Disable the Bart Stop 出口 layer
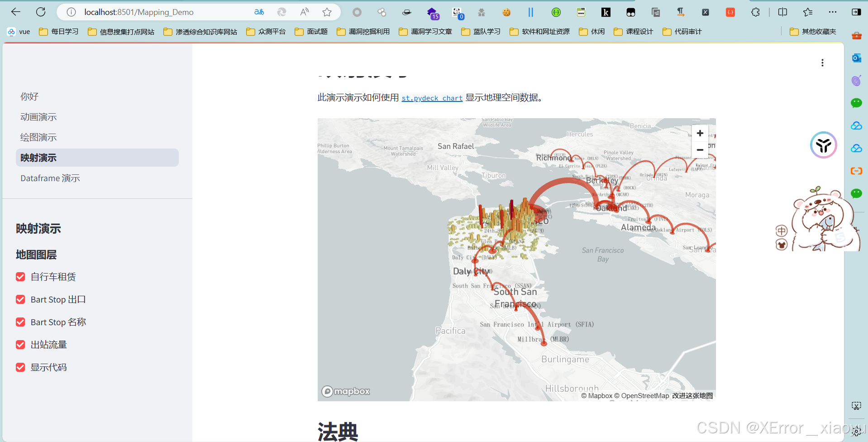The width and height of the screenshot is (868, 442). (x=20, y=299)
